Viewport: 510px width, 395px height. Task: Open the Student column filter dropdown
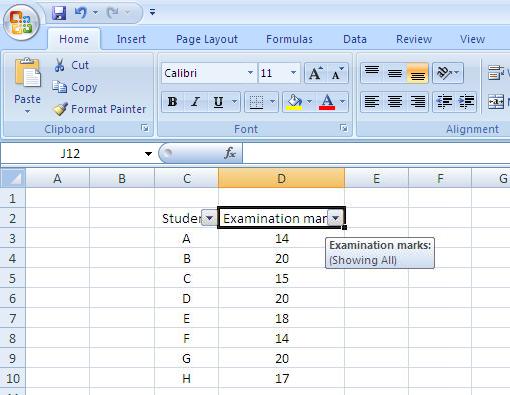(x=209, y=218)
